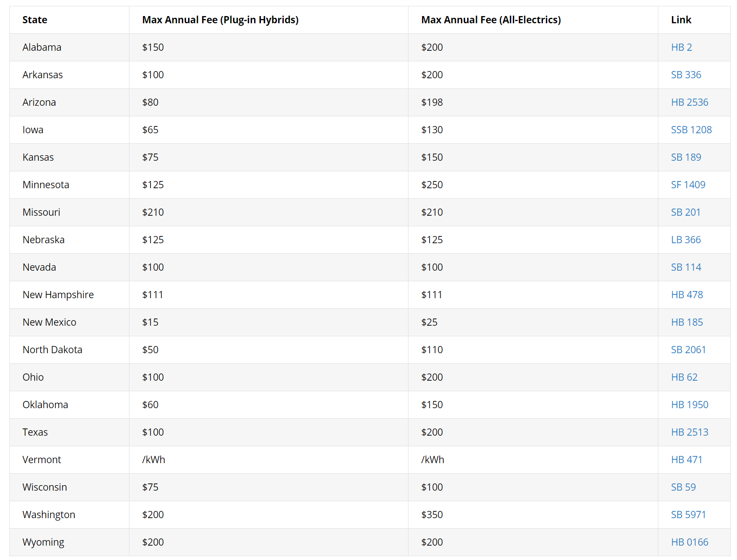Click the SF 1409 Minnesota link
This screenshot has width=737, height=560.
[x=688, y=185]
